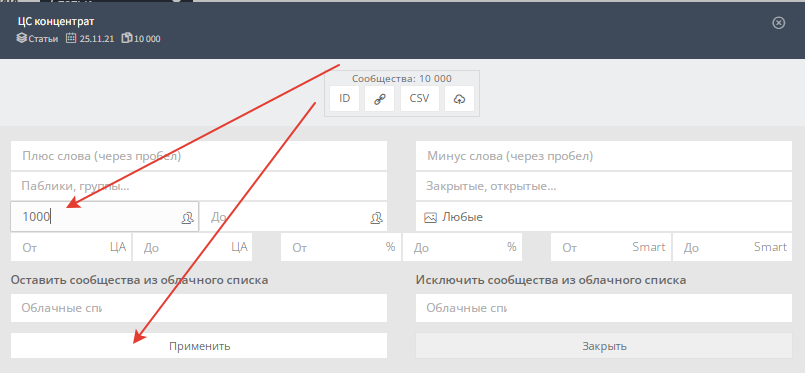Click Исключить сообщества из облачного списка heading
The height and width of the screenshot is (373, 805).
tap(551, 280)
